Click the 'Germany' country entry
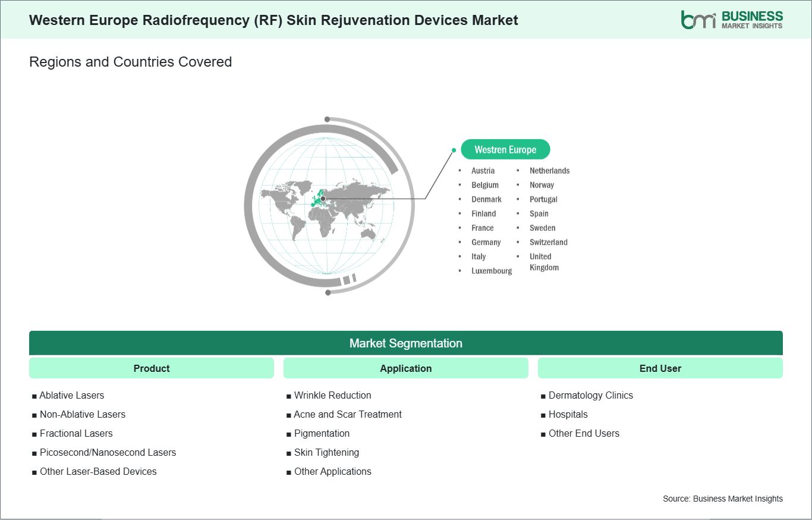This screenshot has width=812, height=520. (x=486, y=242)
